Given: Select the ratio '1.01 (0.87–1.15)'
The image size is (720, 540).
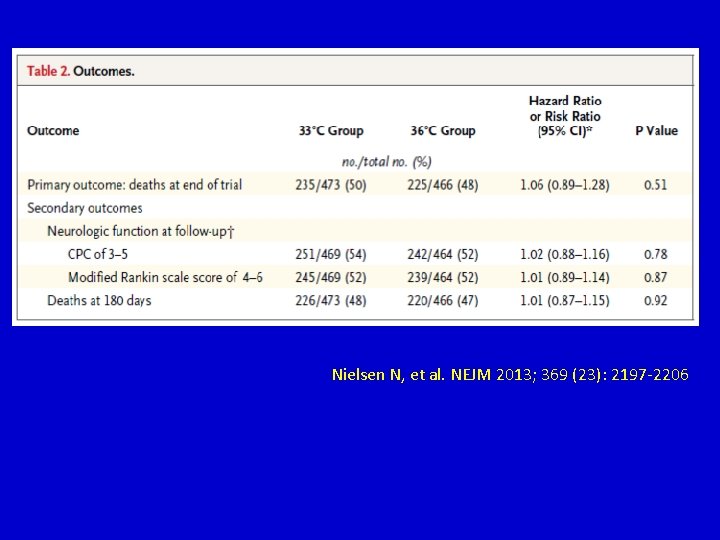Looking at the screenshot, I should (565, 300).
